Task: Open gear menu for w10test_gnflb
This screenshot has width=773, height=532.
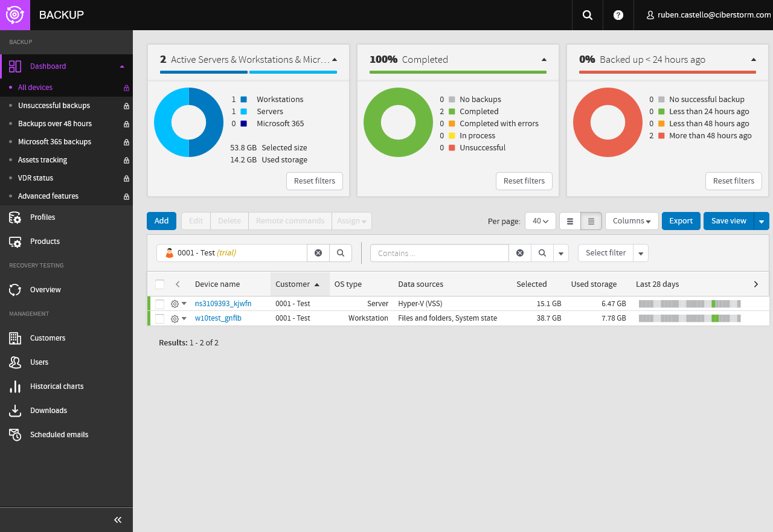Action: click(179, 318)
